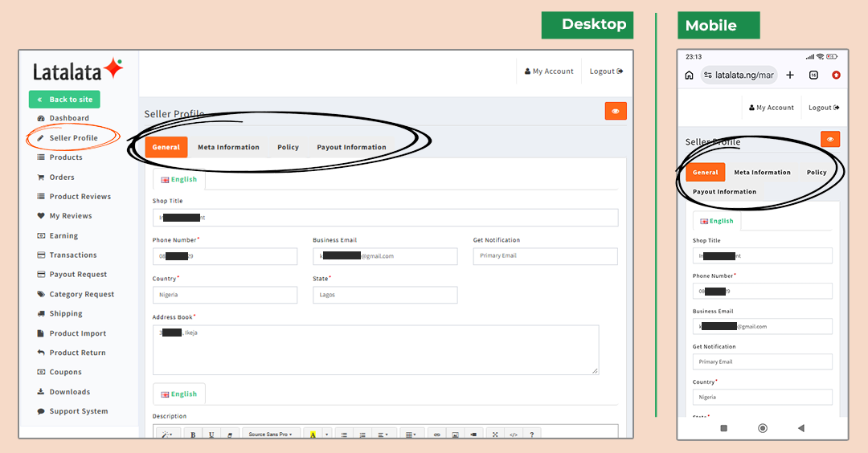Open the desktop Country Nigeria dropdown

tap(225, 295)
